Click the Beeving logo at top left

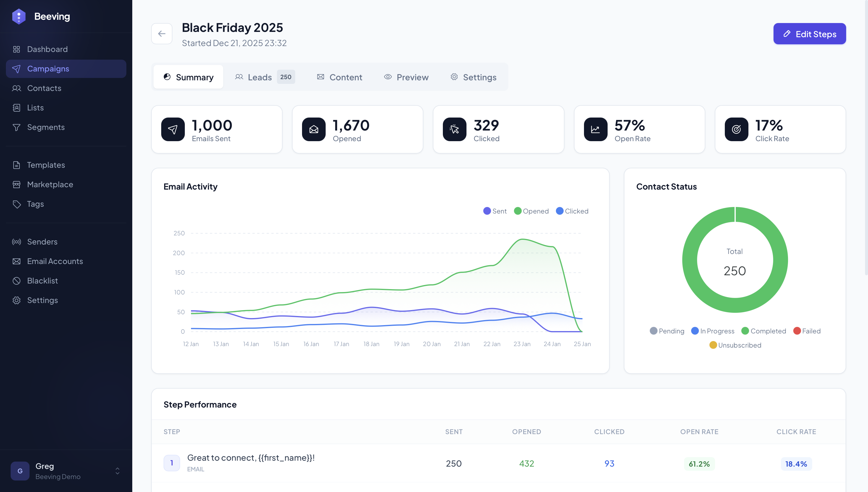point(41,16)
